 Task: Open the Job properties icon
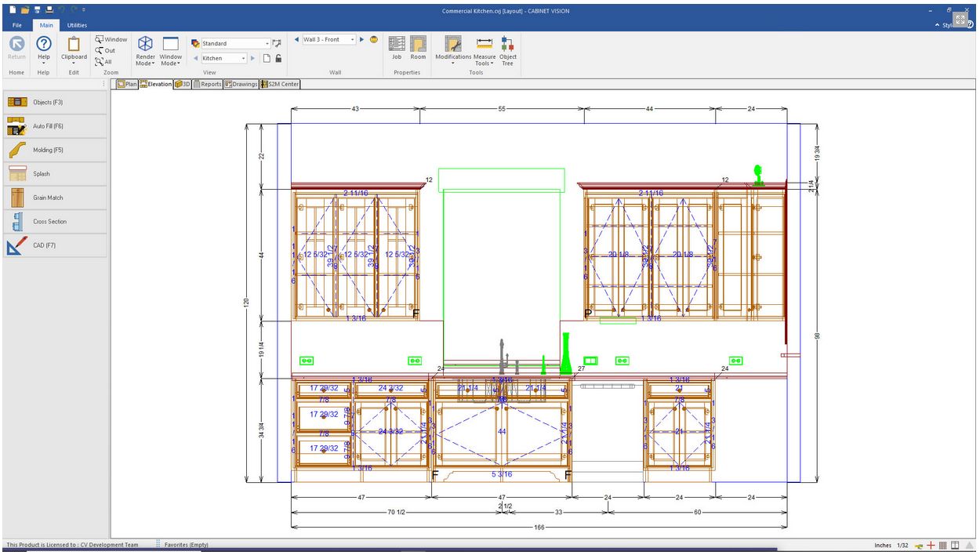tap(397, 47)
